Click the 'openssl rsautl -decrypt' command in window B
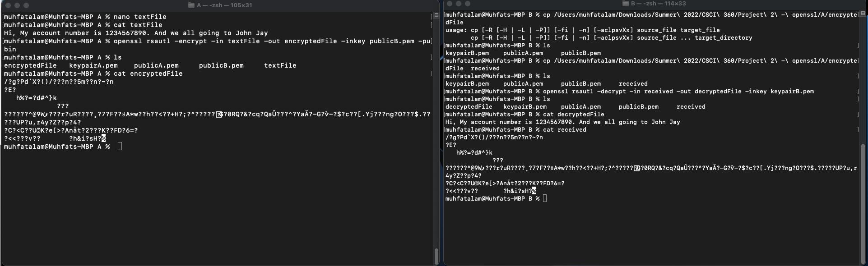This screenshot has height=266, width=868. pyautogui.click(x=678, y=92)
